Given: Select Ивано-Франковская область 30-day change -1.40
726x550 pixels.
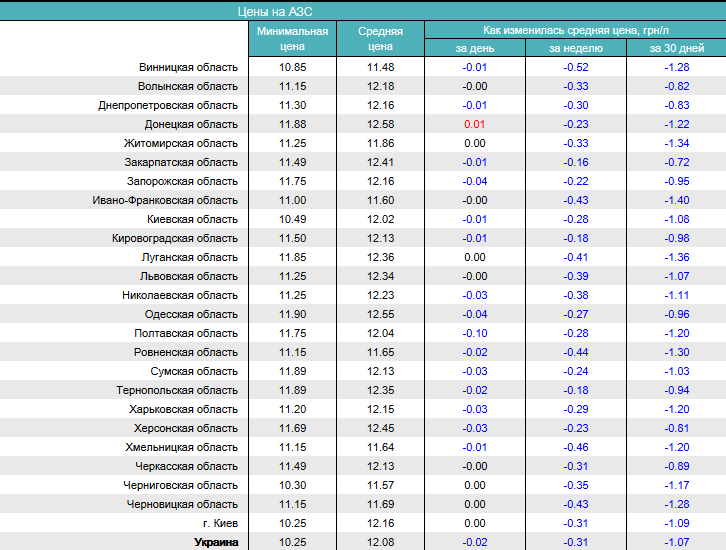Looking at the screenshot, I should point(676,200).
